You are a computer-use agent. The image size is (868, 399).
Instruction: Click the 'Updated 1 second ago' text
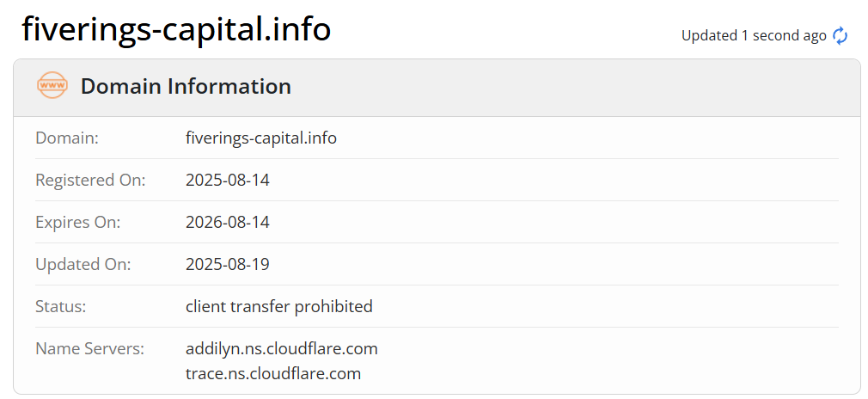tap(753, 35)
